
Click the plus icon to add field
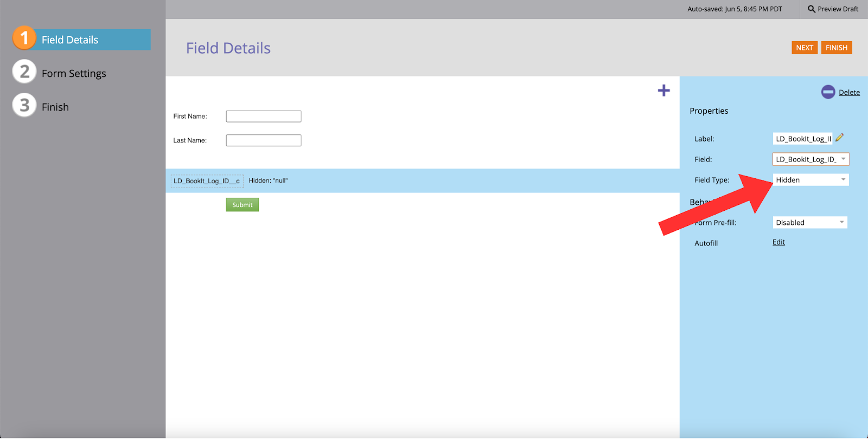(x=663, y=91)
